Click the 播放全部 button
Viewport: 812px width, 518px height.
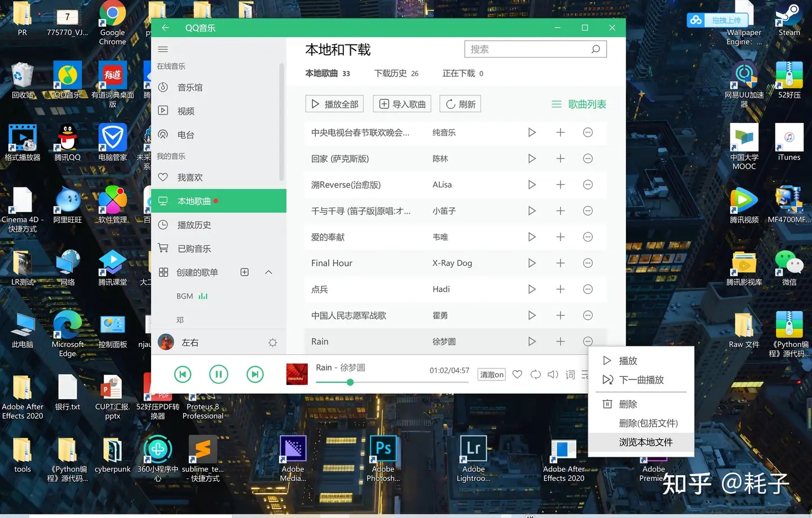334,104
